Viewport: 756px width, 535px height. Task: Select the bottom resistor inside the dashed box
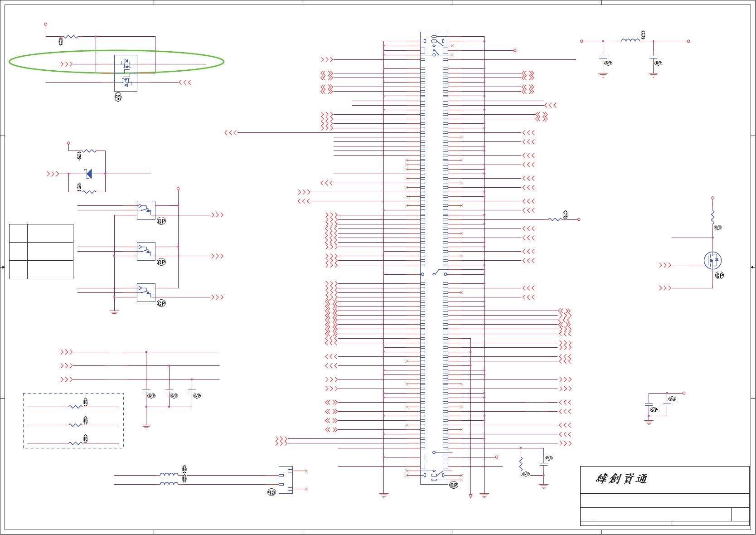(x=75, y=443)
